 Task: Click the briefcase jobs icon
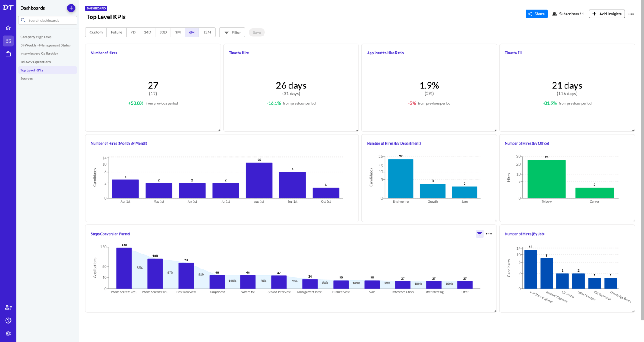tap(8, 54)
